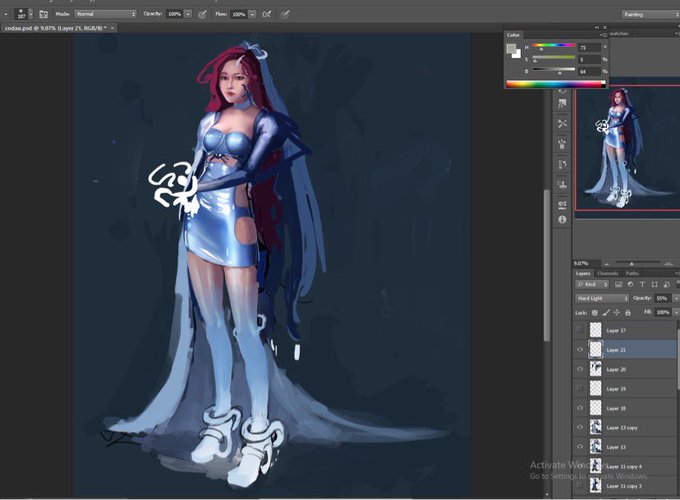Enable the text layer filter icon
Viewport: 680px width, 500px height.
(x=642, y=284)
